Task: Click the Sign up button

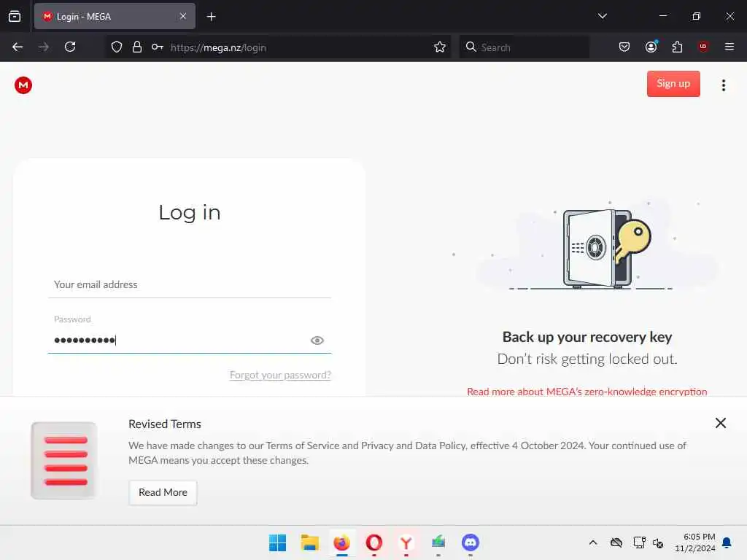Action: tap(673, 83)
